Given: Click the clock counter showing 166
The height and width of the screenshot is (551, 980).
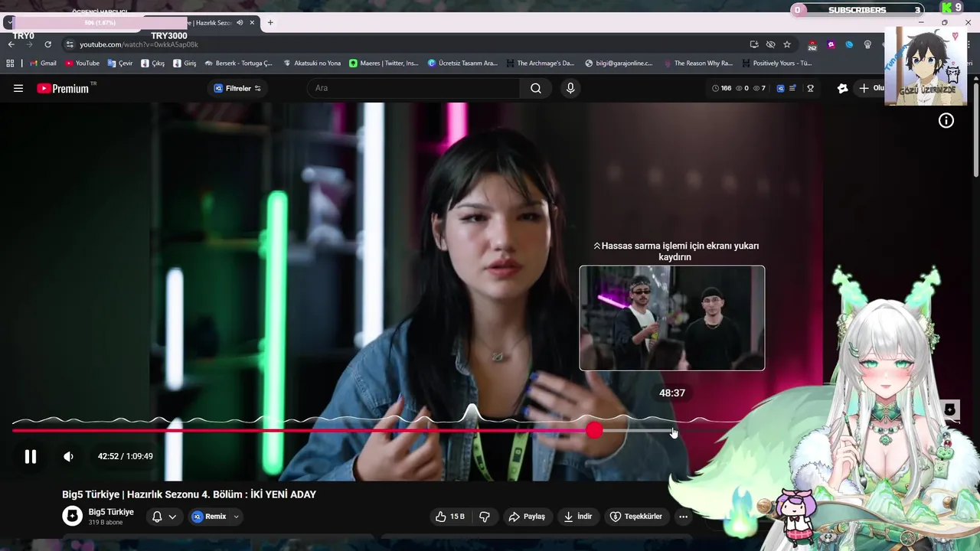Looking at the screenshot, I should coord(721,88).
